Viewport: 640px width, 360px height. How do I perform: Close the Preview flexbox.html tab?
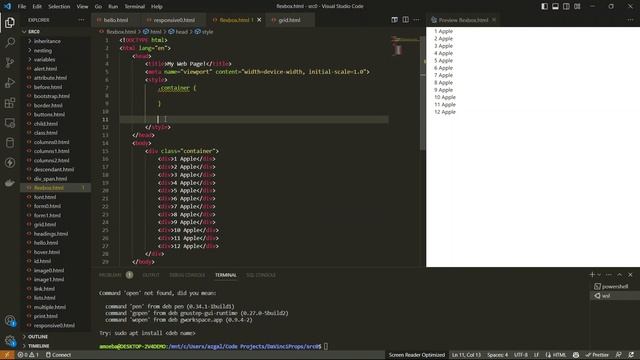point(494,20)
